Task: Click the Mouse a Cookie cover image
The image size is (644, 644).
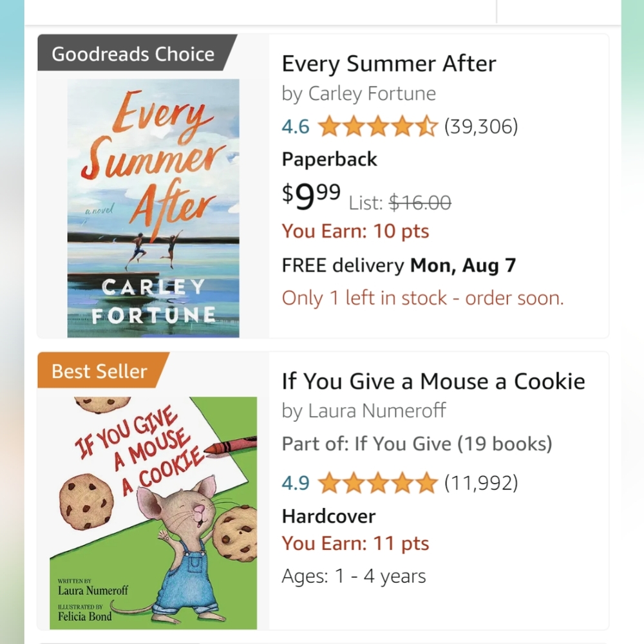Action: [153, 509]
